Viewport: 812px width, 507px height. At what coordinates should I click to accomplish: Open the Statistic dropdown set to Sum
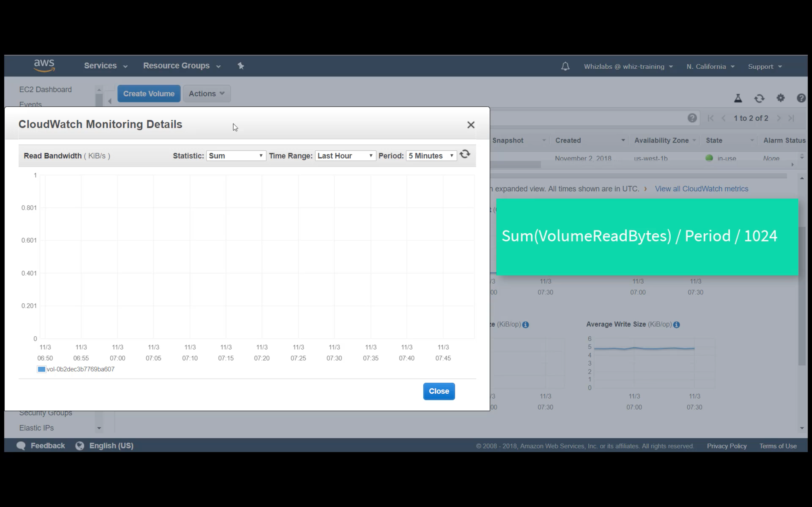(236, 156)
